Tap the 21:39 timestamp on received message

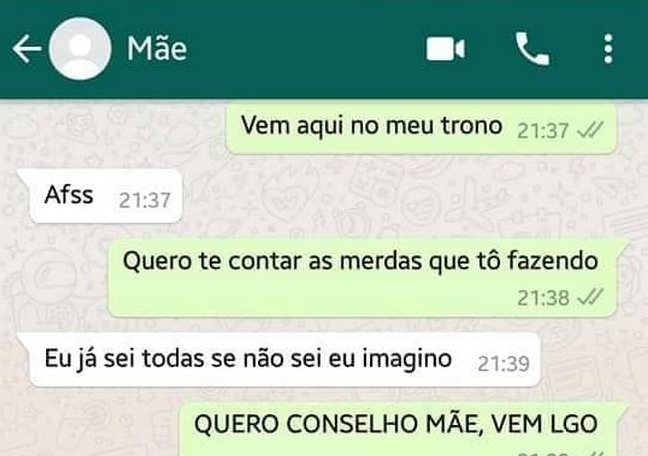[503, 364]
